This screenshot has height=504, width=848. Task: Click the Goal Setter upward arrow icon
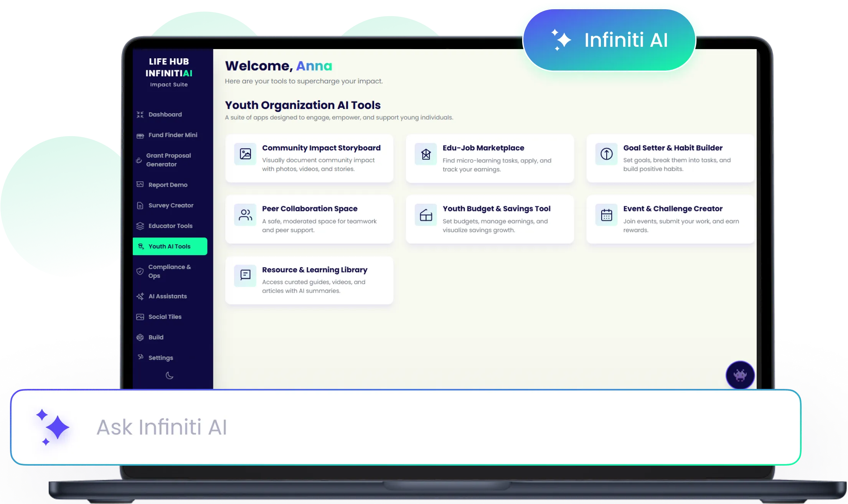[x=606, y=154]
